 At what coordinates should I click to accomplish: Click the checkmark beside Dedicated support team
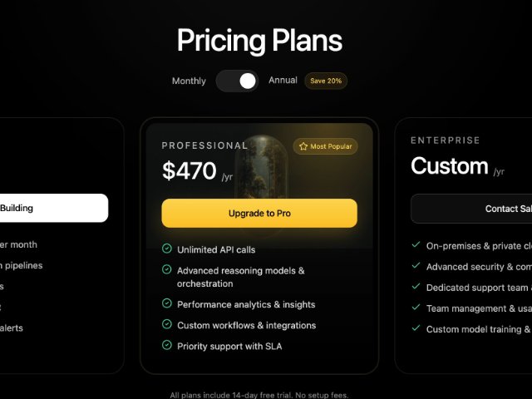pos(416,287)
